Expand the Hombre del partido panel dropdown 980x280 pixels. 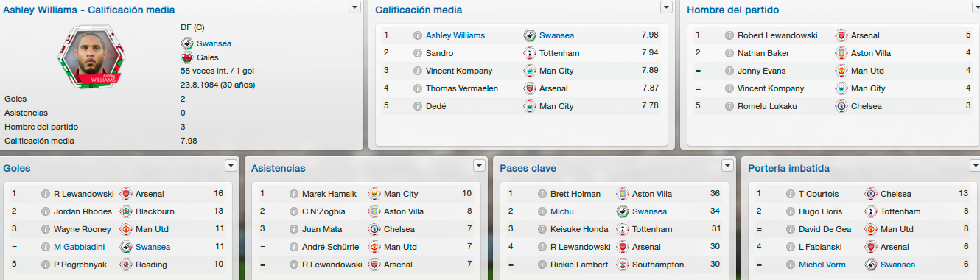coord(979,7)
